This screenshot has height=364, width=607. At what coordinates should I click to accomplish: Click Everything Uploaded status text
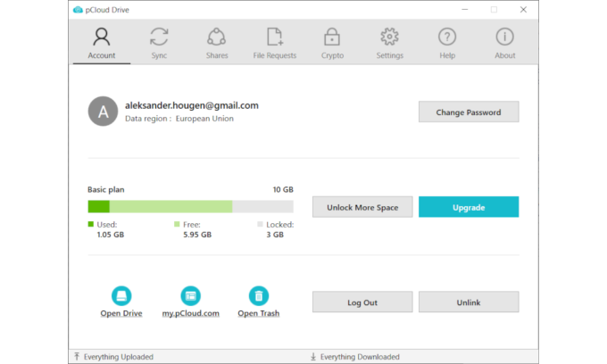[x=119, y=357]
